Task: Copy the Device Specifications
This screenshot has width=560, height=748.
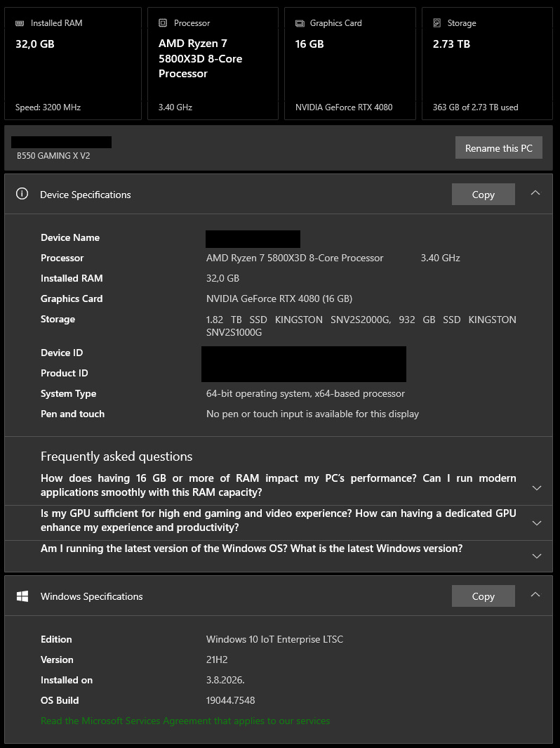Action: tap(484, 194)
